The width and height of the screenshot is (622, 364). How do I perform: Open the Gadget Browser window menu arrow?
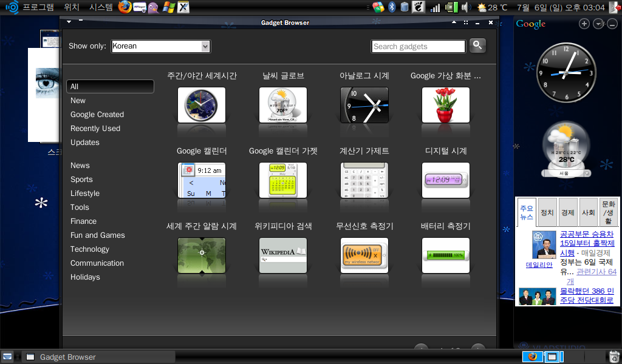[x=69, y=22]
